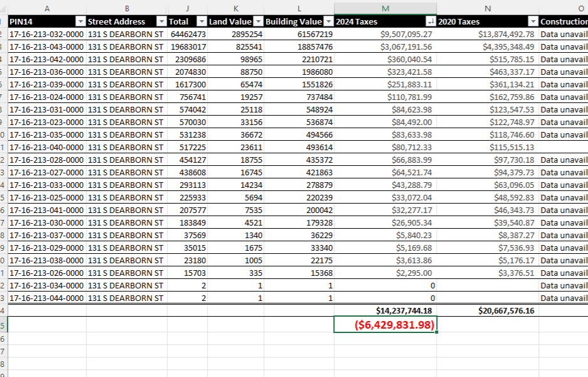
Task: Select column A header
Action: [47, 8]
